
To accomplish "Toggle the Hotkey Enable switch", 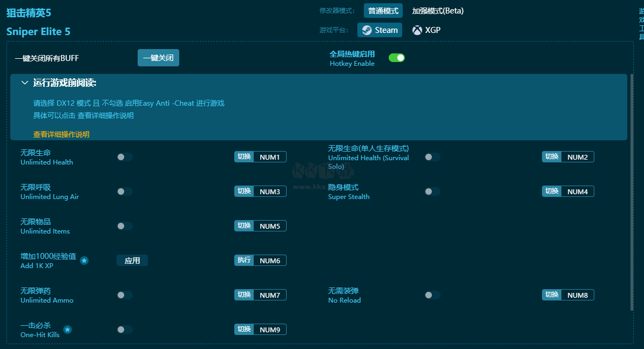I will pos(397,58).
